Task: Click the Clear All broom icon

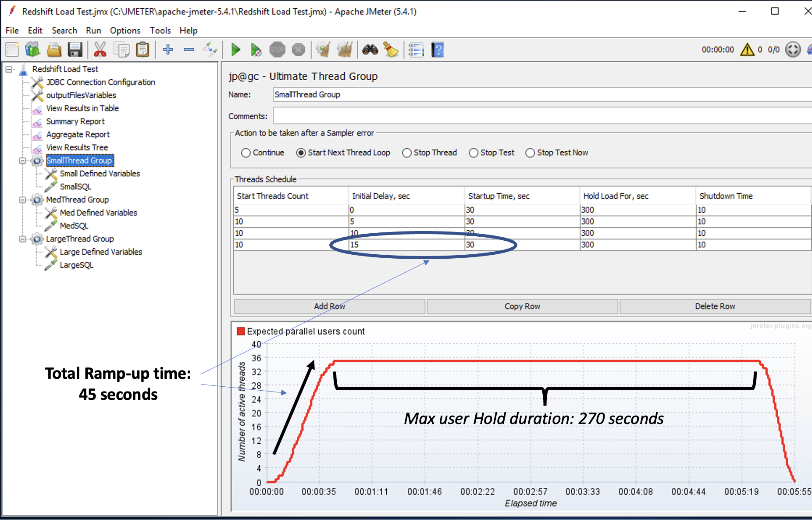Action: coord(345,50)
